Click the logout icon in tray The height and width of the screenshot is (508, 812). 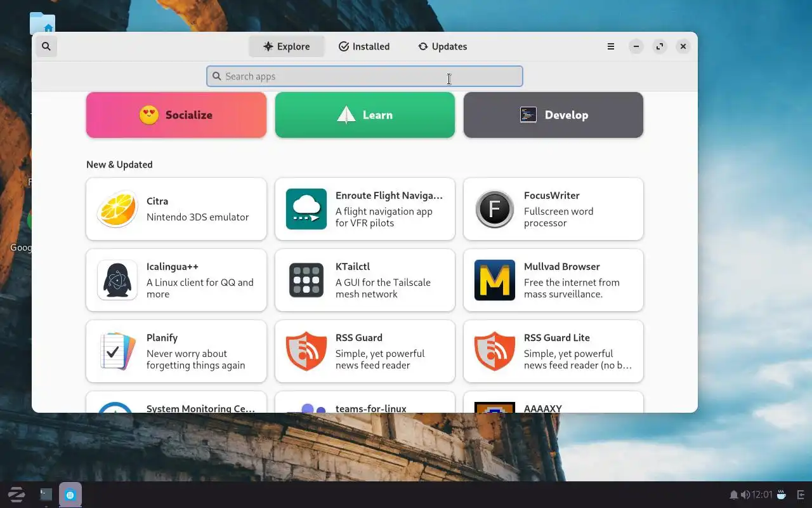(x=801, y=495)
